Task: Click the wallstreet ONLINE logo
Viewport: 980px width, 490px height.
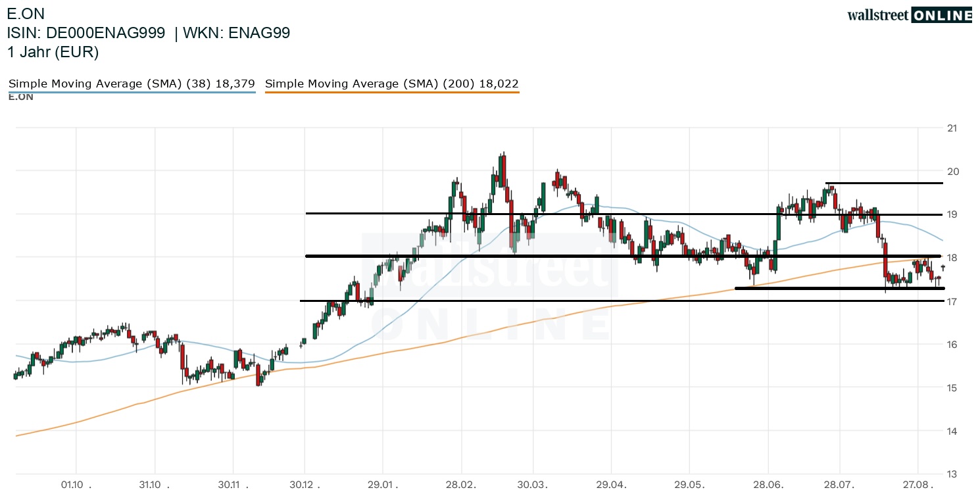Action: 910,16
